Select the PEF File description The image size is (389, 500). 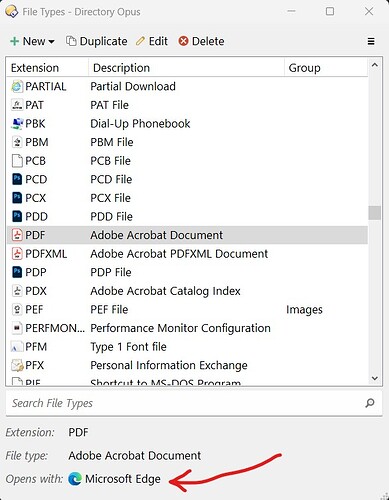pyautogui.click(x=109, y=310)
